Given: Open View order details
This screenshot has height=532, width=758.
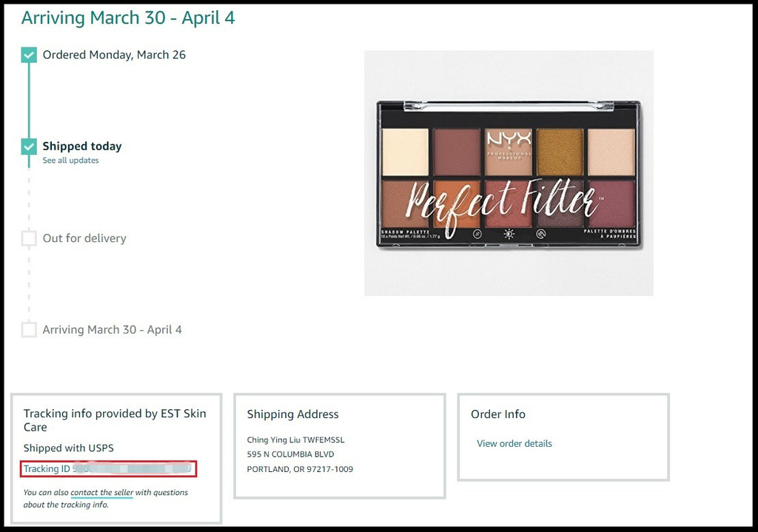Looking at the screenshot, I should coord(514,444).
